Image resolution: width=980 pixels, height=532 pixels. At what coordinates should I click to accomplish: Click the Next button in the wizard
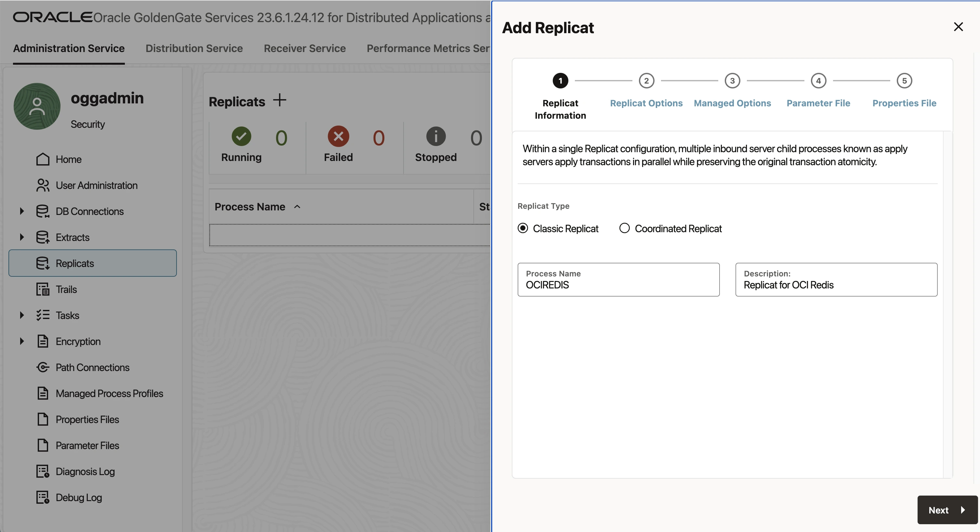(x=947, y=510)
